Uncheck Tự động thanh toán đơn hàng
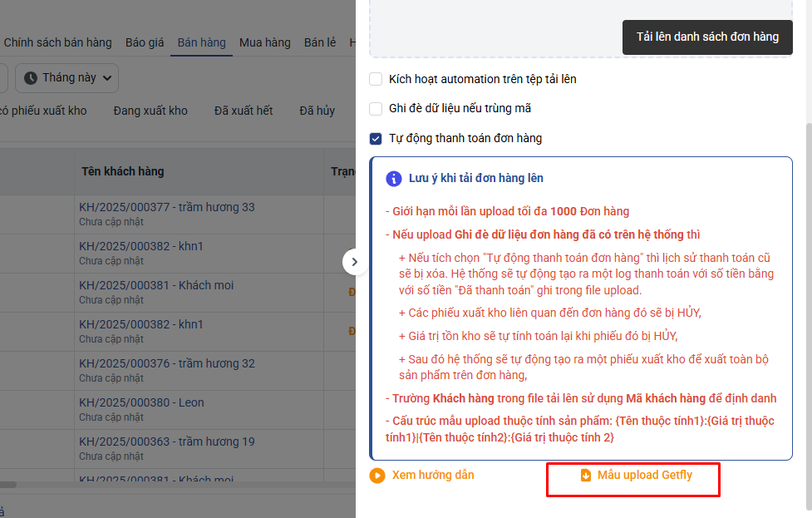 click(376, 138)
